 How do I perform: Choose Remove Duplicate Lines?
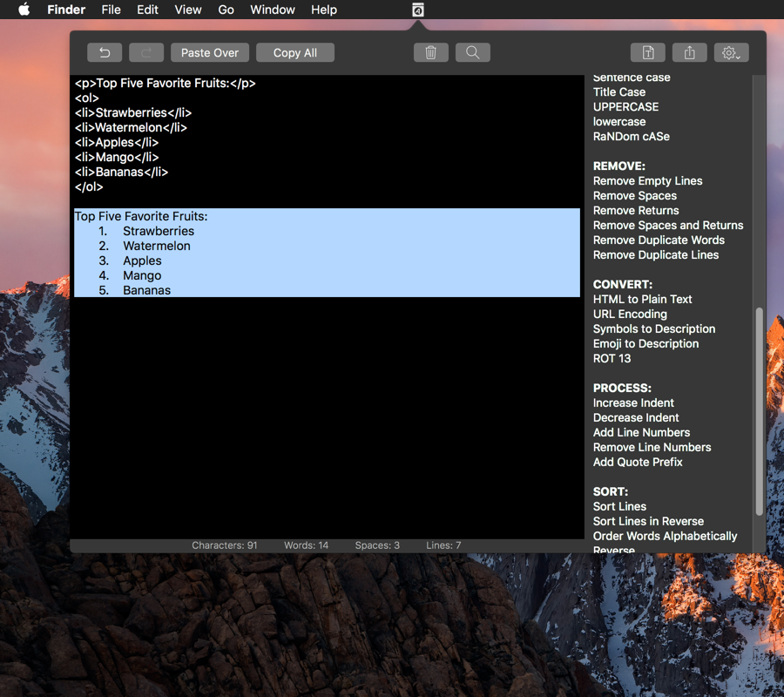click(x=655, y=255)
